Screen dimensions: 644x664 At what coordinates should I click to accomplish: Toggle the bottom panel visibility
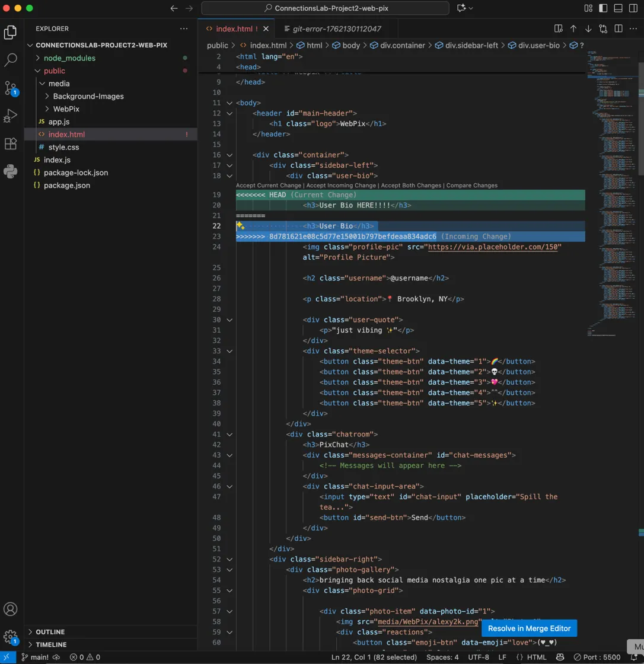point(618,8)
